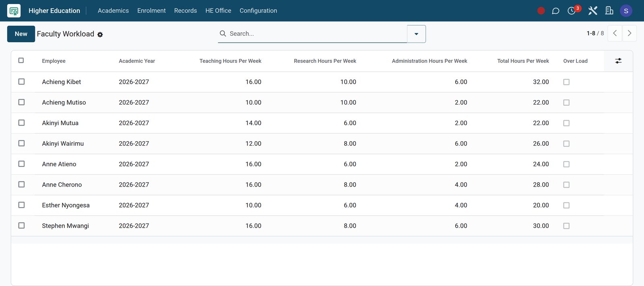
Task: Open the Higher Education app home icon
Action: coord(14,11)
